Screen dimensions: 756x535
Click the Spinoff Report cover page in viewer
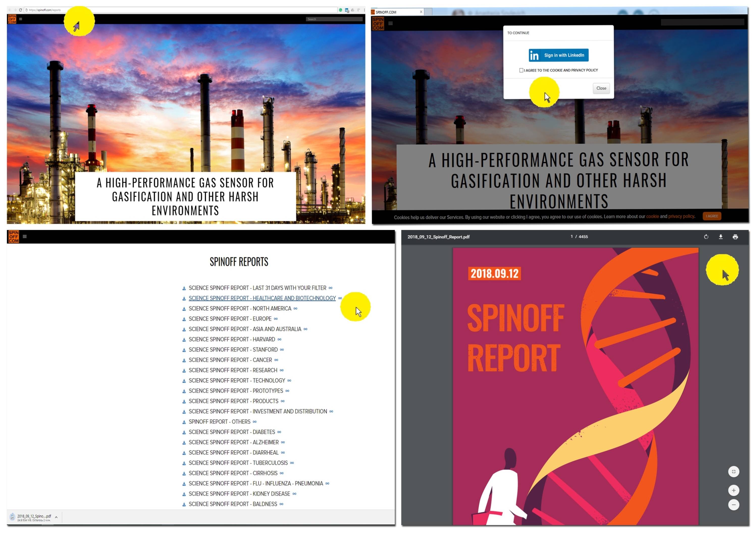pos(575,386)
